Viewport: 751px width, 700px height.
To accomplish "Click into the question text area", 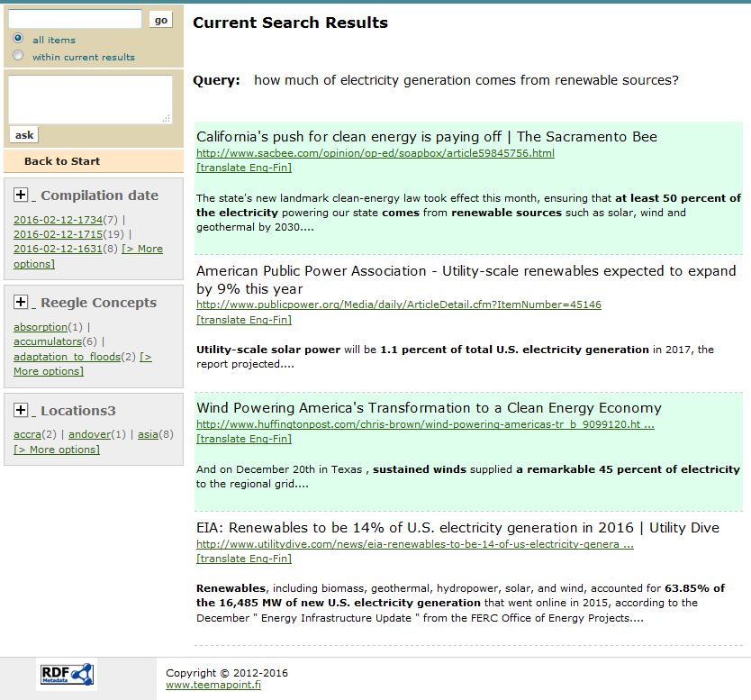I will tap(91, 99).
